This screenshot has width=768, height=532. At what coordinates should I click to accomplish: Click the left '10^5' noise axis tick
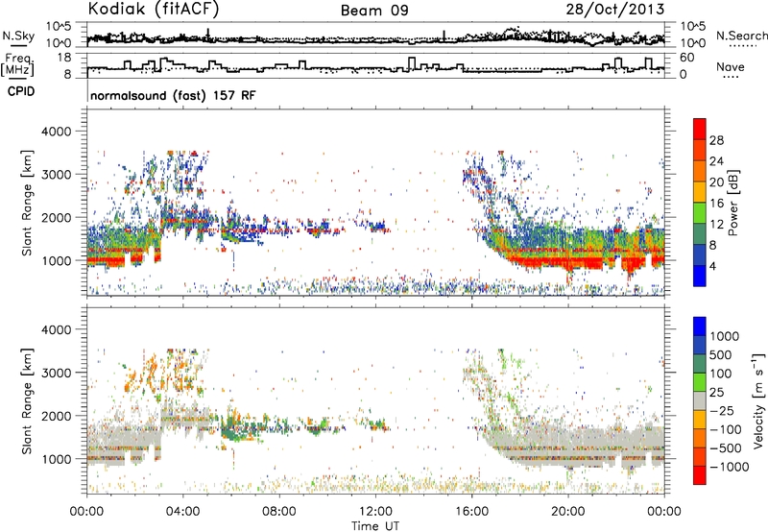[x=59, y=26]
